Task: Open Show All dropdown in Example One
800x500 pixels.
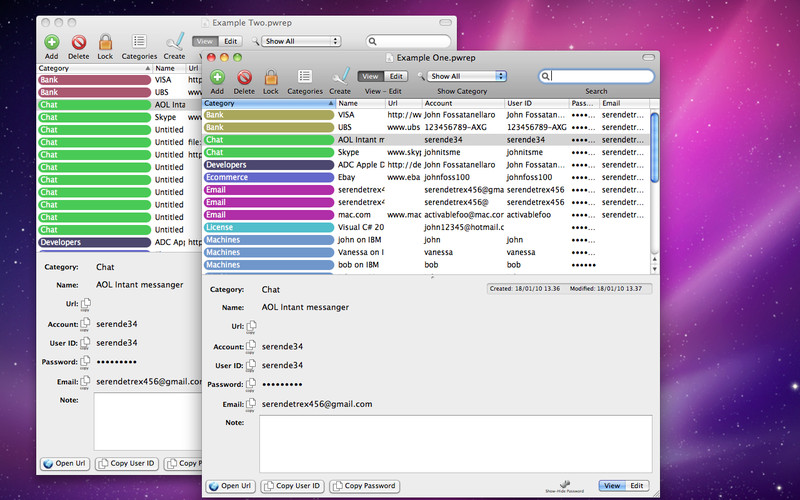Action: pos(467,77)
